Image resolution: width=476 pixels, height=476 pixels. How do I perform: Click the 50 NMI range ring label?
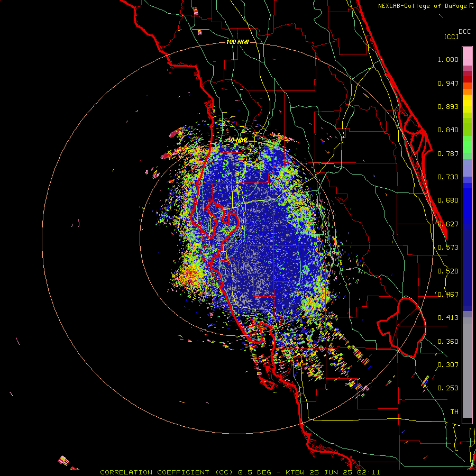coord(237,140)
